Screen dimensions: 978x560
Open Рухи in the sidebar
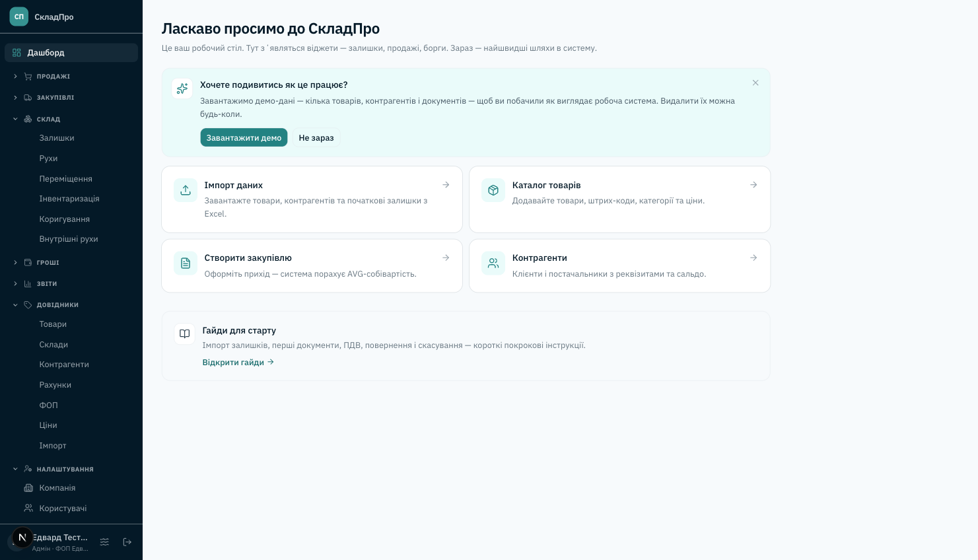point(48,158)
